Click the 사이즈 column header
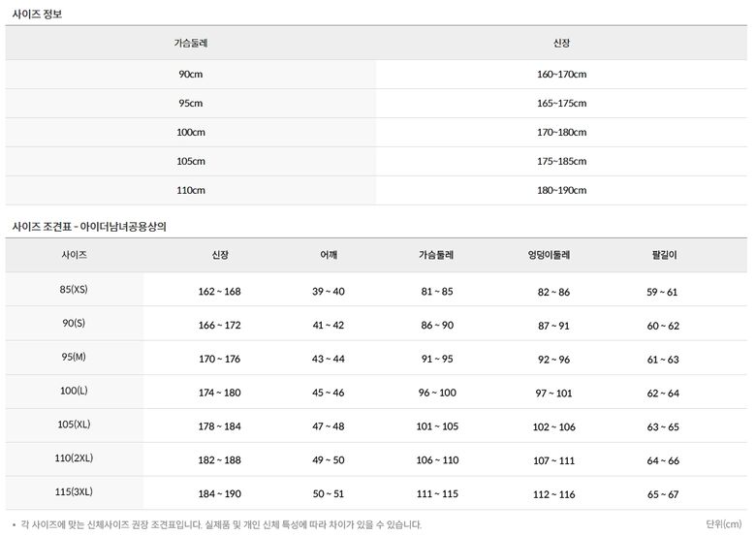The height and width of the screenshot is (535, 756). tap(75, 254)
